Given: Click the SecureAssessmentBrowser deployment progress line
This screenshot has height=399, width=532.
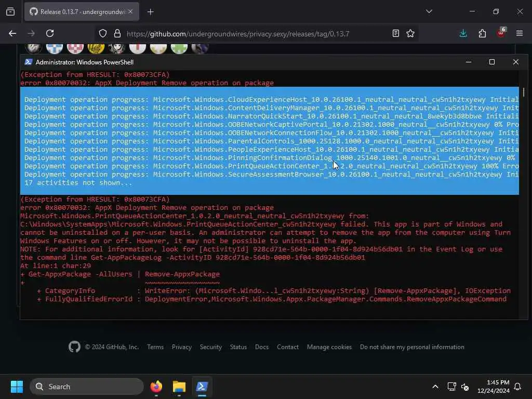Looking at the screenshot, I should tap(271, 175).
